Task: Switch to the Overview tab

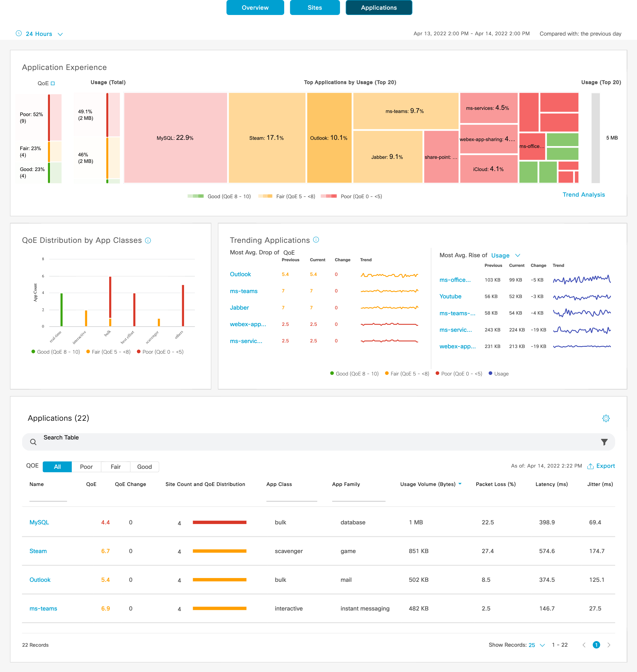Action: point(255,7)
